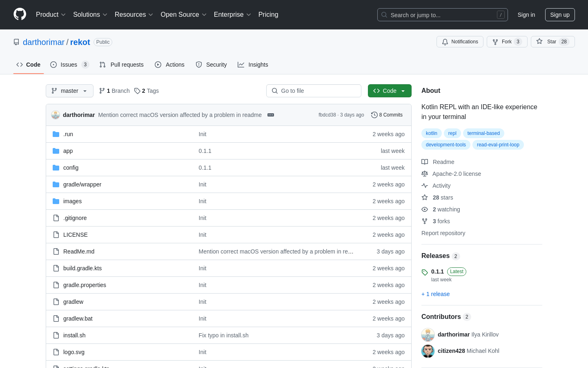This screenshot has height=368, width=588.
Task: Click the tags icon next to 2 Tags
Action: (x=137, y=91)
